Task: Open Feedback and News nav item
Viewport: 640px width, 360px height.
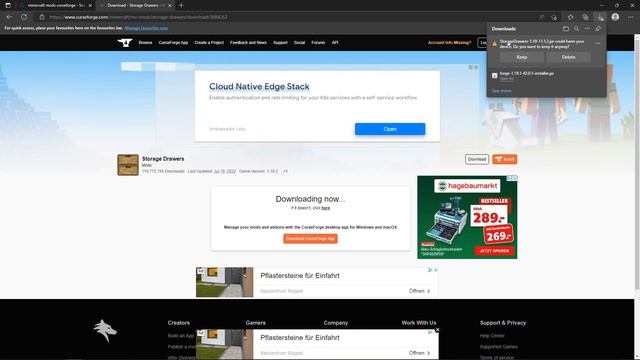Action: click(x=248, y=42)
